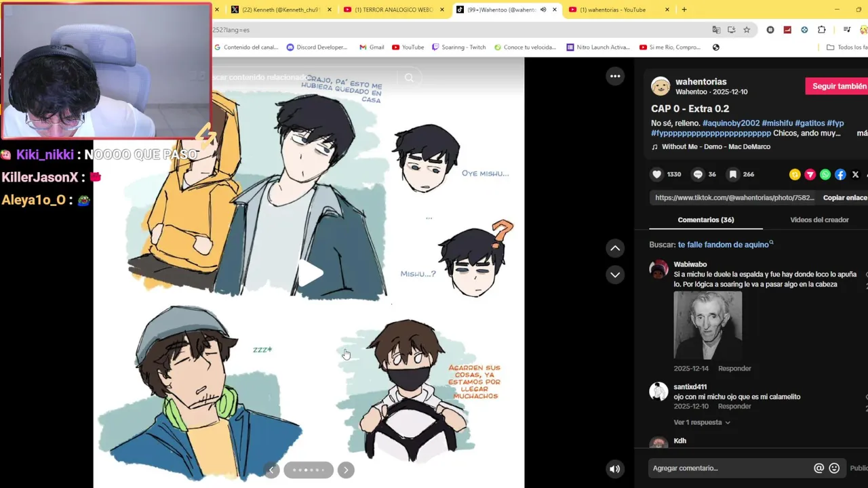Repost using the yellow repost icon

point(795,174)
